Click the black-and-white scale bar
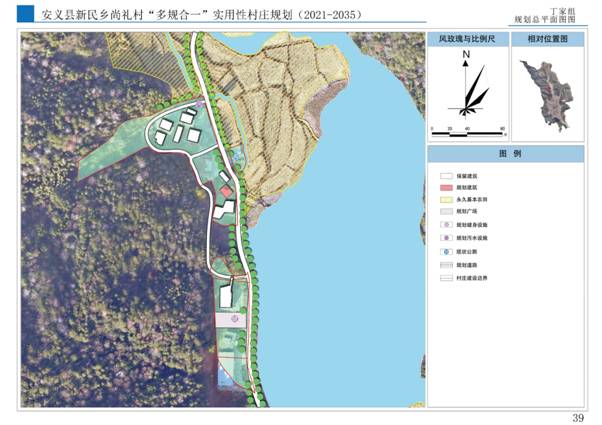Screen dimensions: 602x425 [467, 134]
